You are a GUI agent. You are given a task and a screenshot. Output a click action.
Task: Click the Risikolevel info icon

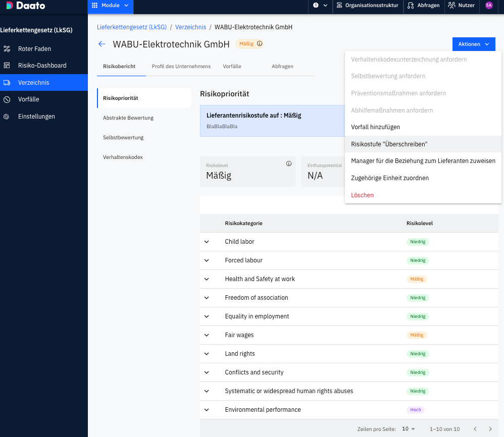pyautogui.click(x=289, y=163)
